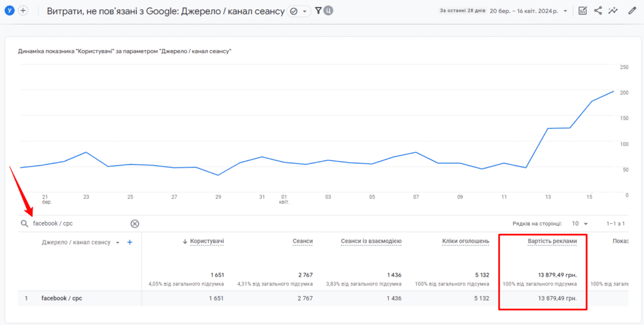The width and height of the screenshot is (644, 325).
Task: Select the facebook / cpc table row
Action: click(x=323, y=299)
